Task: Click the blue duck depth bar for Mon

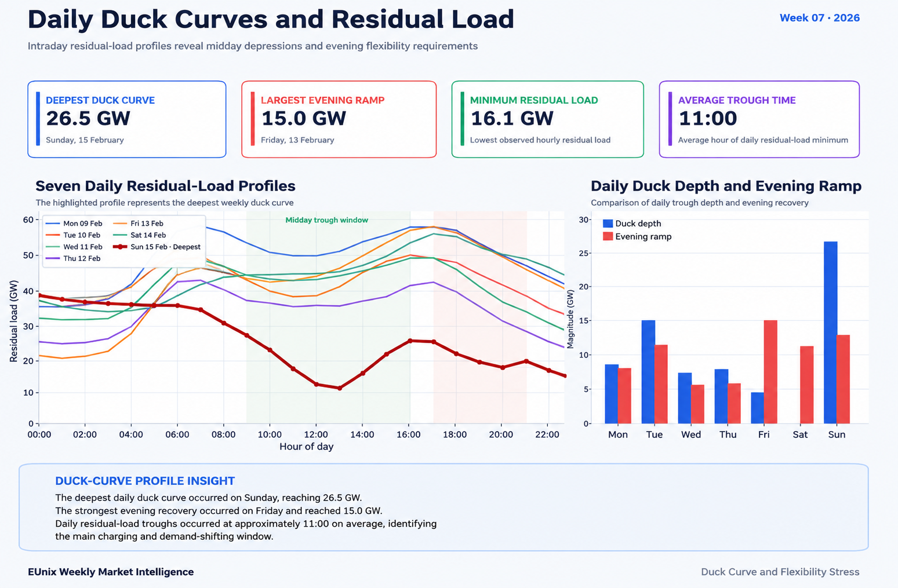Action: pos(612,394)
